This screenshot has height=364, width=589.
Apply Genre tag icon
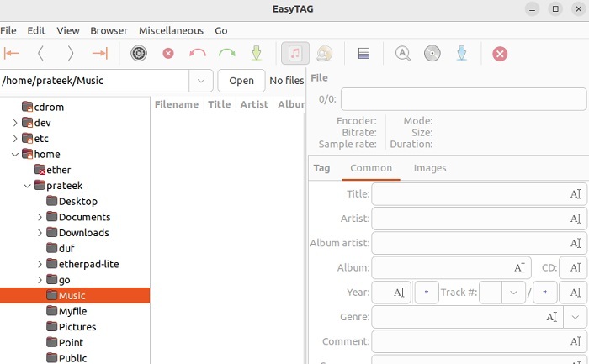tap(551, 317)
